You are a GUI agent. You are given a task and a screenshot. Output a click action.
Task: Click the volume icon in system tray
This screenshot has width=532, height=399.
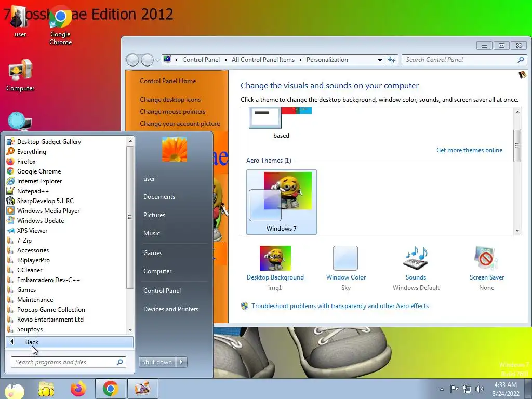tap(479, 389)
